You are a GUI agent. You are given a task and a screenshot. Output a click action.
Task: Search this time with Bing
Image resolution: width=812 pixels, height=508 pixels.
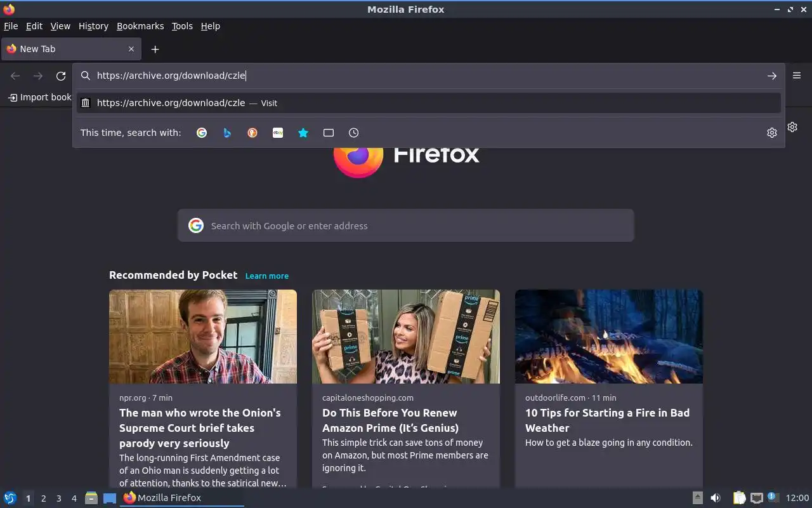pyautogui.click(x=227, y=133)
